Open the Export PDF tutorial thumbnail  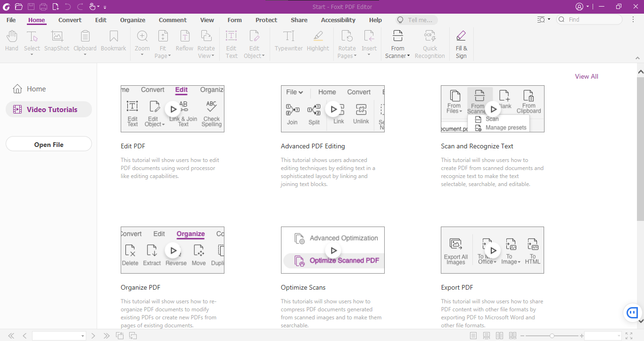(492, 250)
